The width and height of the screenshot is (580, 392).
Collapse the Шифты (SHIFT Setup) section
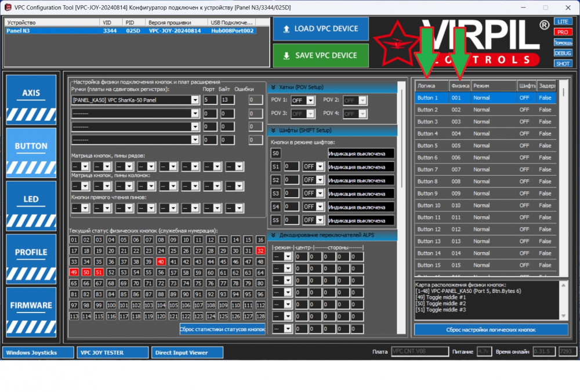click(x=273, y=130)
